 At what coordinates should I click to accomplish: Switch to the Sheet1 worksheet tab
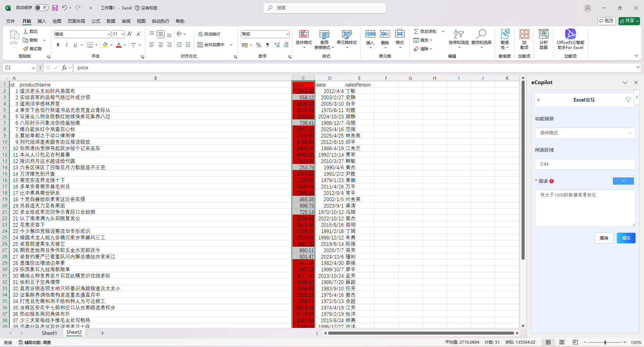click(49, 333)
